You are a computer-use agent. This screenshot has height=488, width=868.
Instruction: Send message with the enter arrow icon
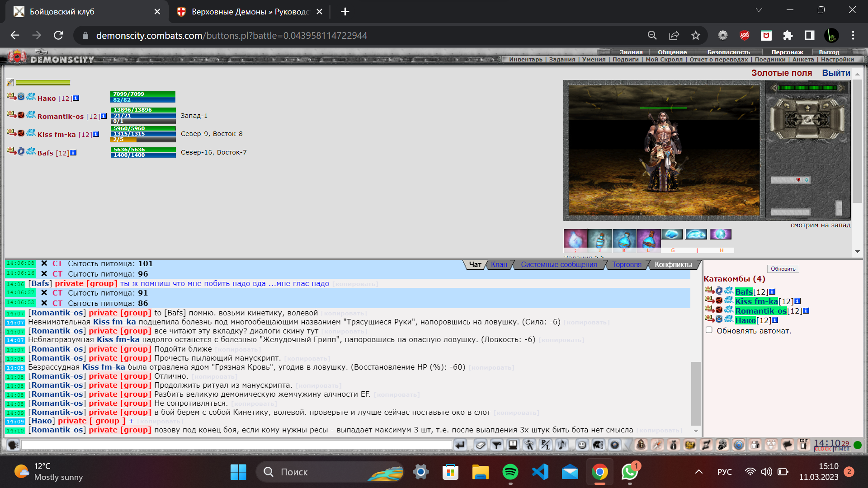click(x=460, y=445)
